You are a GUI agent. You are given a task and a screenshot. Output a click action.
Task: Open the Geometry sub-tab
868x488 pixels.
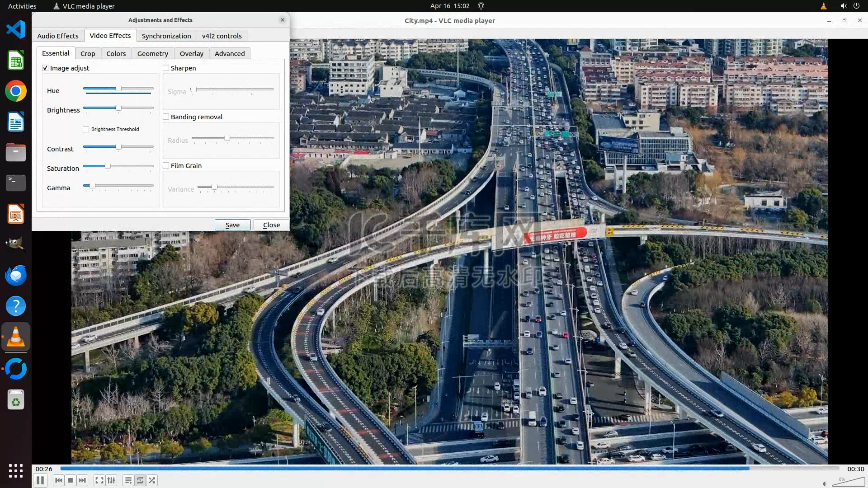tap(152, 53)
